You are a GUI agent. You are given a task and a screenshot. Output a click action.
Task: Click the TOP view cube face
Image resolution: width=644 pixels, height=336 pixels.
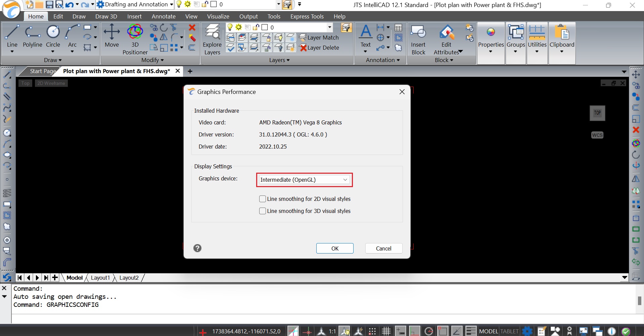[597, 113]
